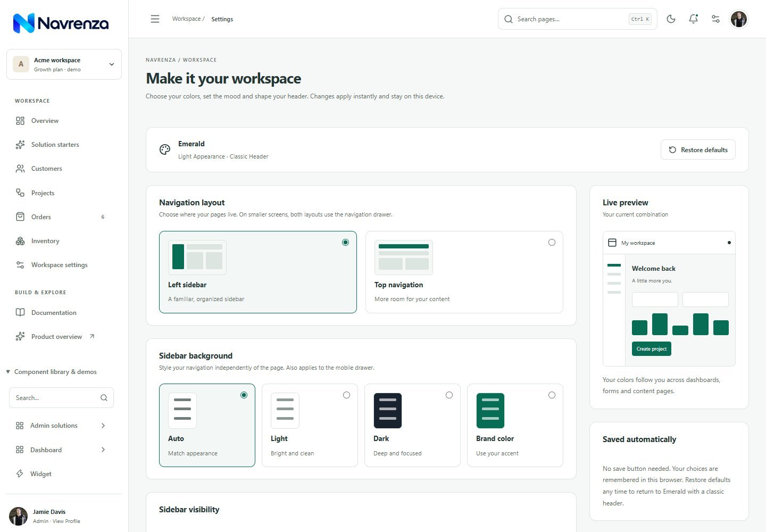Click the Auto sidebar swatch thumbnail
The image size is (766, 532).
click(182, 411)
